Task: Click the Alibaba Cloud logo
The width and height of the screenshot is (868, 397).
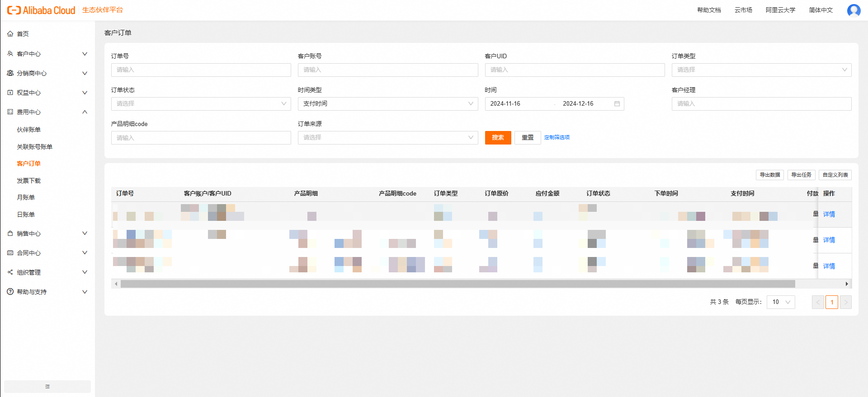Action: (x=41, y=10)
